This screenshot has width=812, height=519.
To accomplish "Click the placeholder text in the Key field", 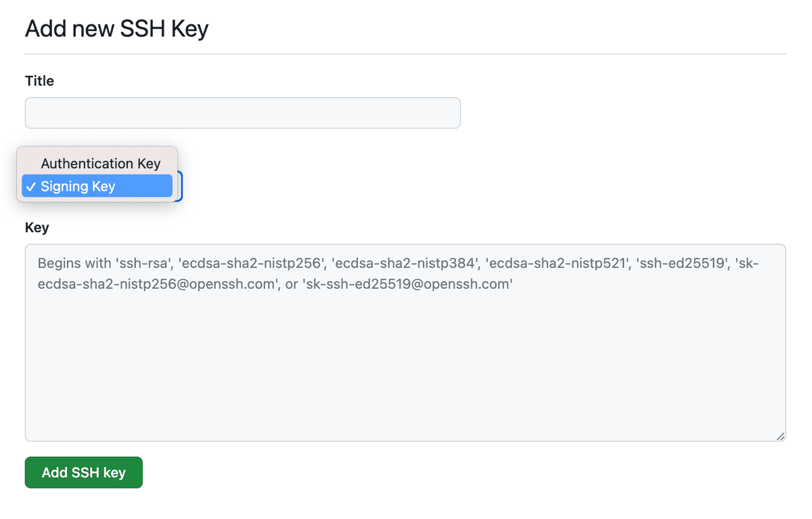I will click(x=271, y=264).
